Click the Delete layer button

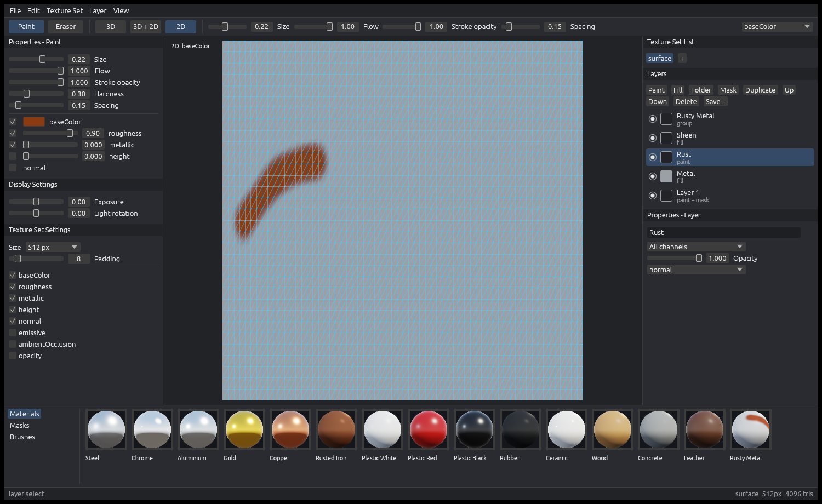coord(686,101)
